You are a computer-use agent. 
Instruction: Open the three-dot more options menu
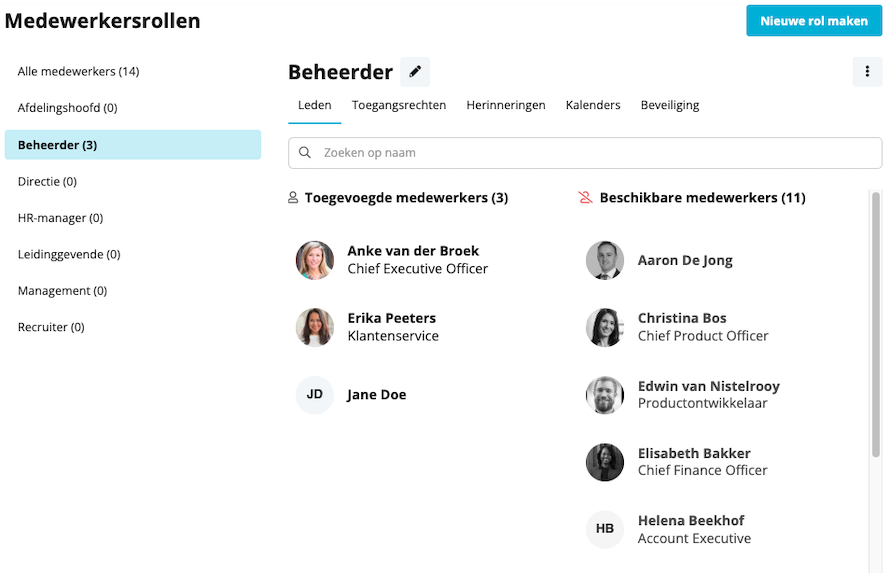pos(866,72)
